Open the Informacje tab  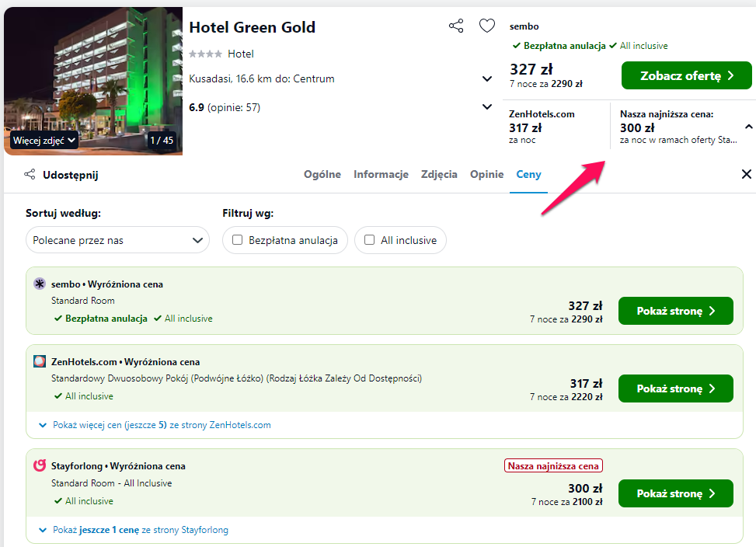pyautogui.click(x=381, y=174)
